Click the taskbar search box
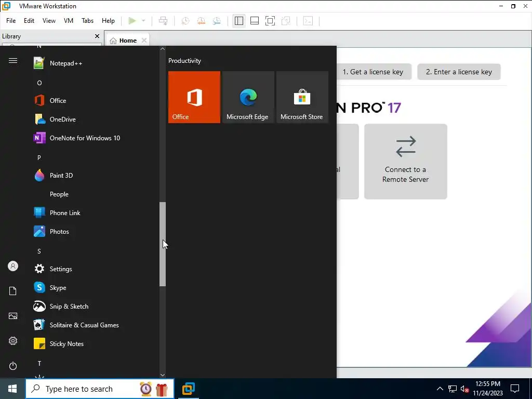The height and width of the screenshot is (399, 532). click(x=100, y=389)
